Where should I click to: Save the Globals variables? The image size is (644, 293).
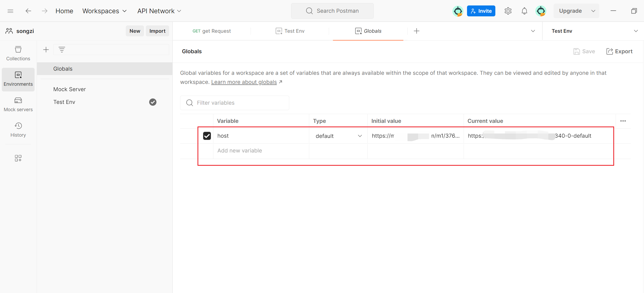point(584,51)
